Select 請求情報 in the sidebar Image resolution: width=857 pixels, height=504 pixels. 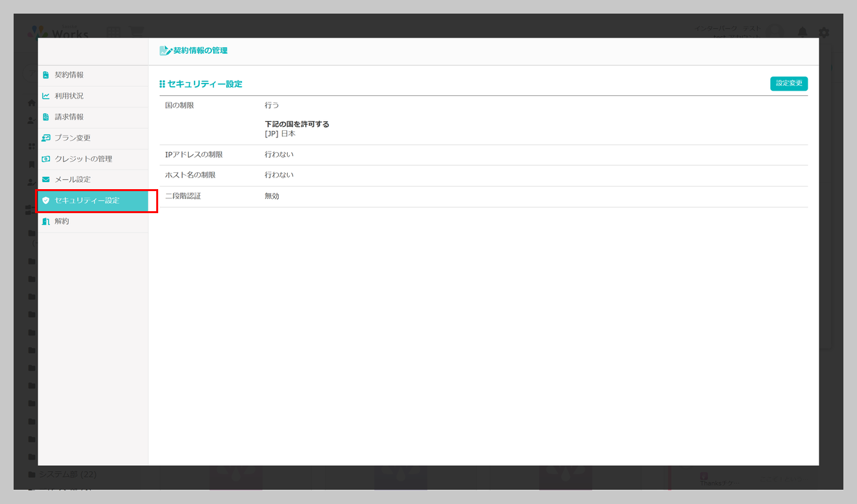tap(93, 117)
